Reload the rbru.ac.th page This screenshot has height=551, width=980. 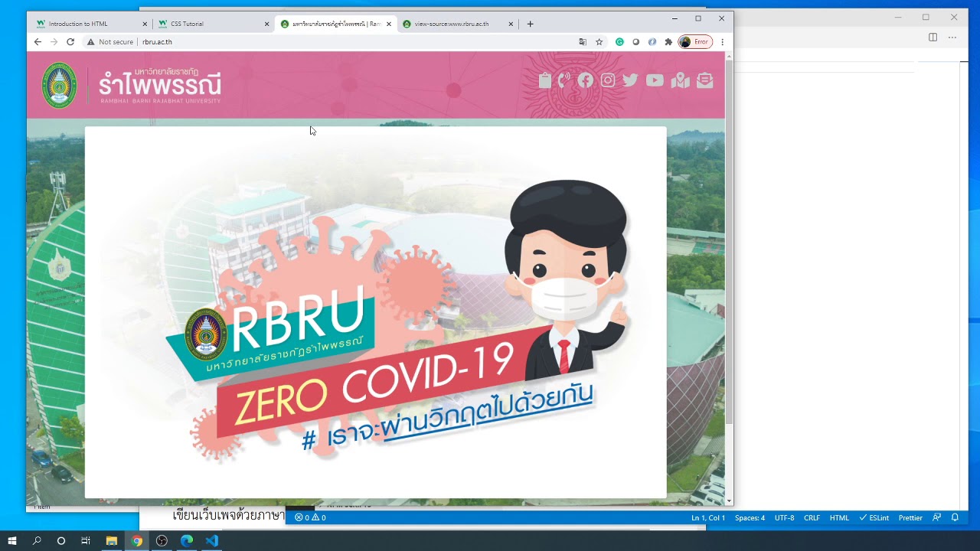(x=70, y=42)
